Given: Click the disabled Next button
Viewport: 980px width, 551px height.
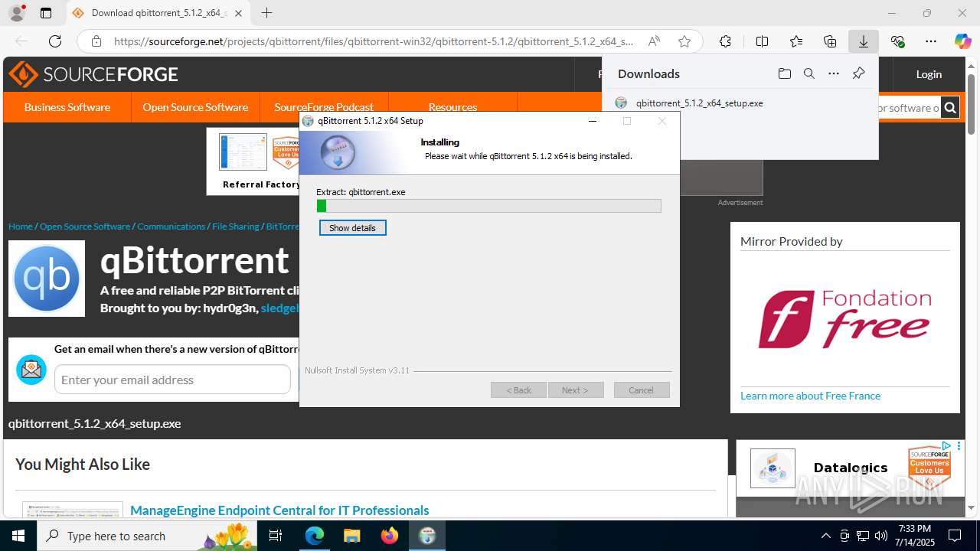Looking at the screenshot, I should click(x=576, y=390).
